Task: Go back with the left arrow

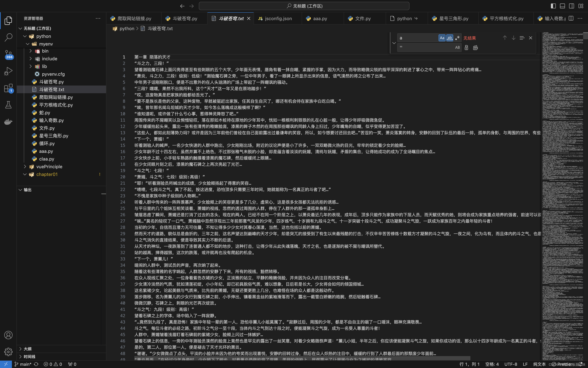Action: tap(182, 6)
